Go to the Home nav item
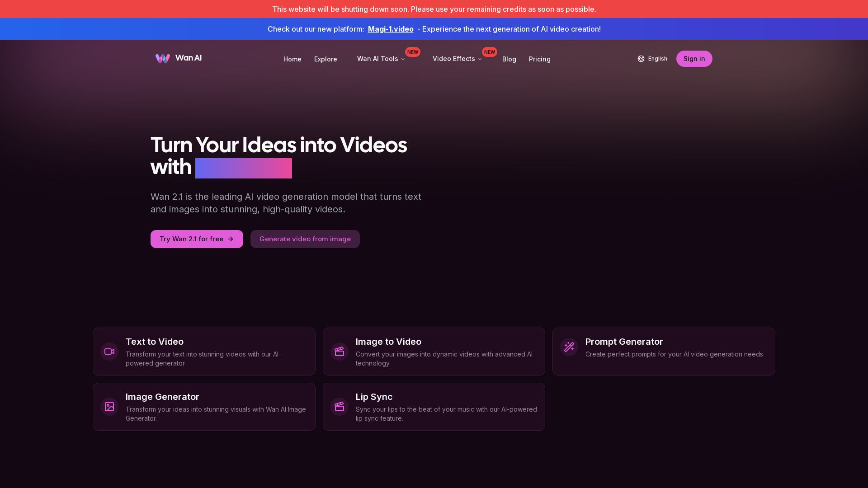868x488 pixels. pos(292,59)
